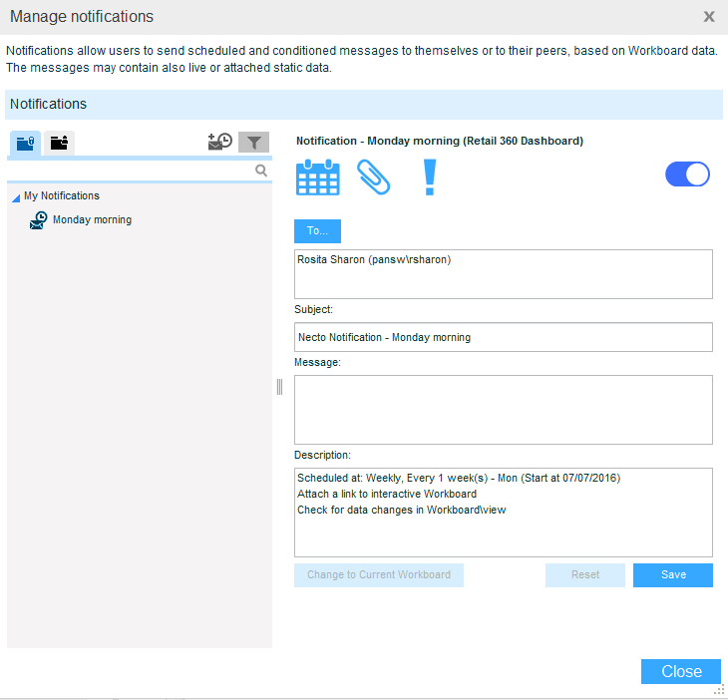Select the Monday morning notification

click(92, 220)
